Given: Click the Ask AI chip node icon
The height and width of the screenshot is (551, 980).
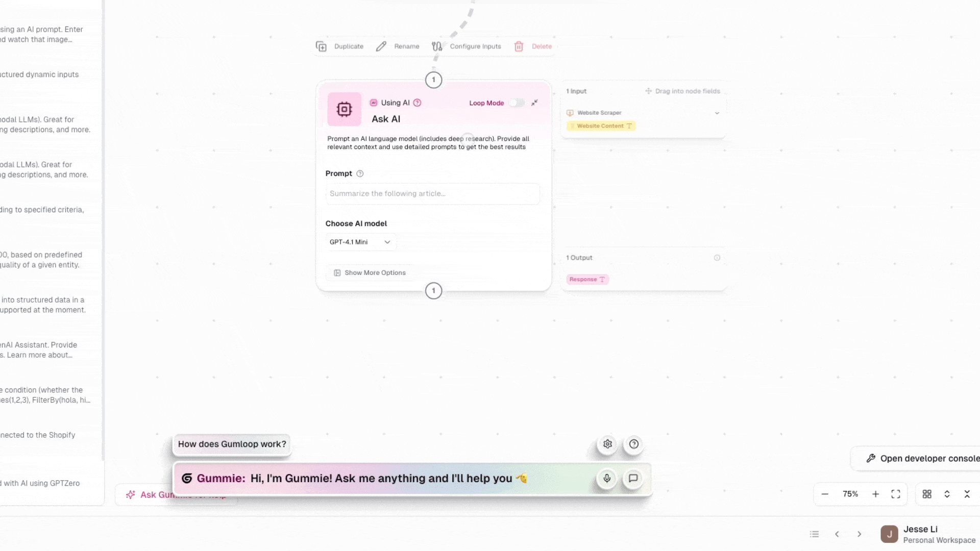Looking at the screenshot, I should [x=345, y=109].
